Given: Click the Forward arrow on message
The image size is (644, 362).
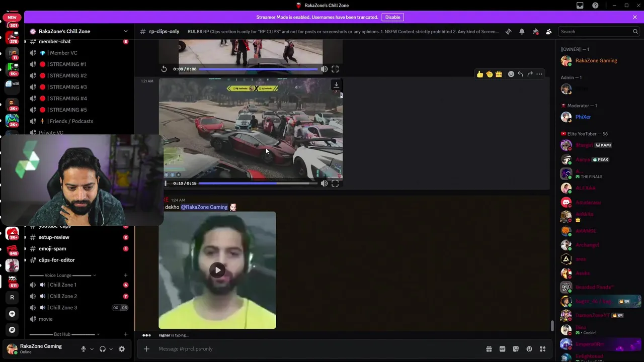Looking at the screenshot, I should click(530, 74).
